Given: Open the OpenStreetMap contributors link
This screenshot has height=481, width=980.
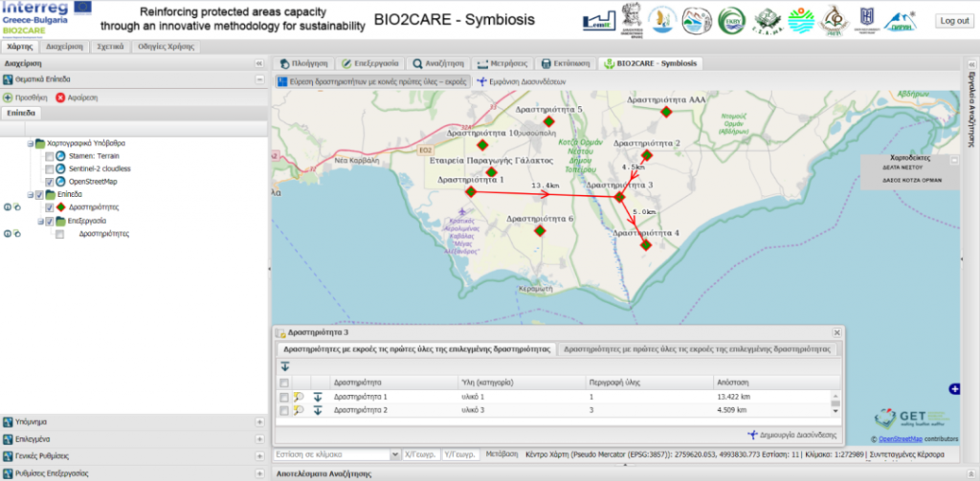Looking at the screenshot, I should point(900,439).
